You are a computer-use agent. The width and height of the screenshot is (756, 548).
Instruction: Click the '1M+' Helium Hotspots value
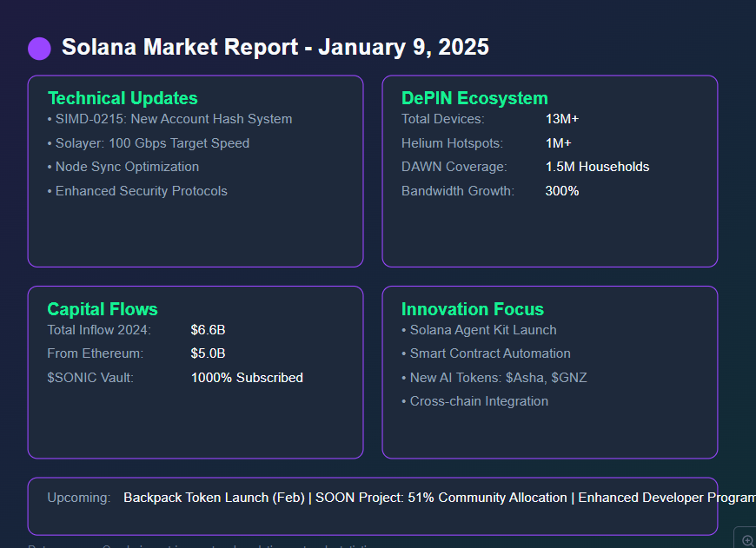[558, 143]
